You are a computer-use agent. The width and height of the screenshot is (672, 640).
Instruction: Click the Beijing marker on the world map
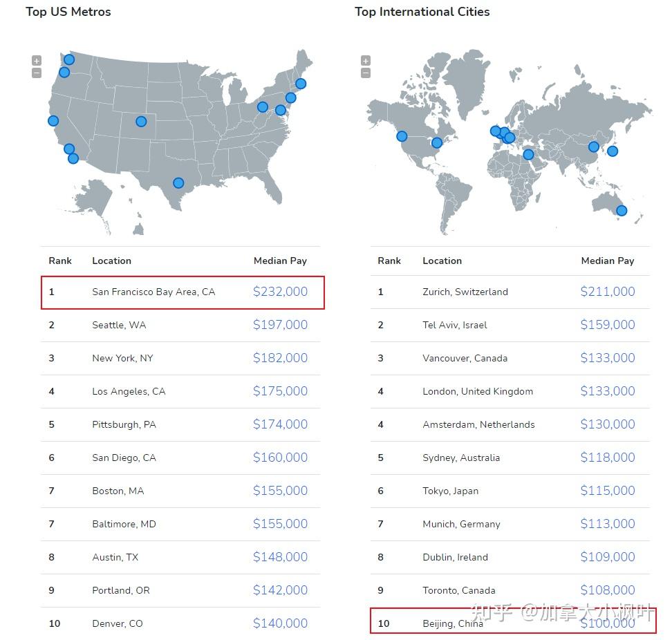coord(593,147)
